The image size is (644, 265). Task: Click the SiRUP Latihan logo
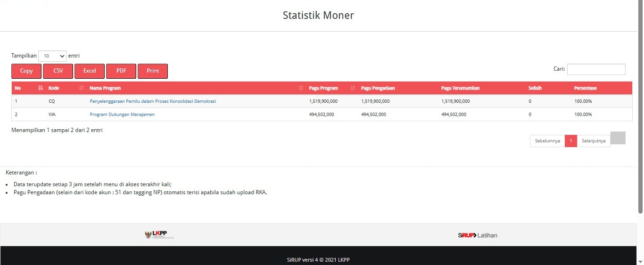pyautogui.click(x=478, y=235)
